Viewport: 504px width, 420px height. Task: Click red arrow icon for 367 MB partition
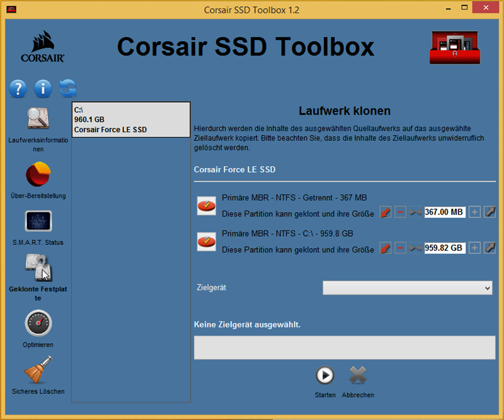pos(386,212)
